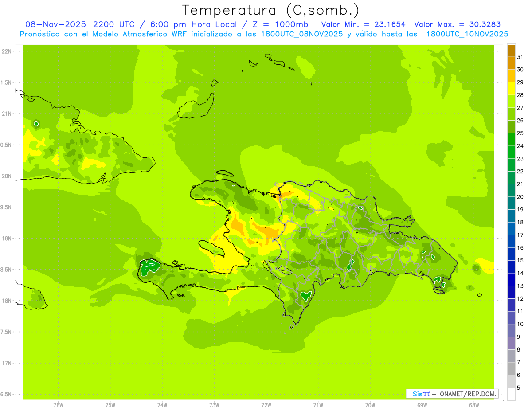Image resolution: width=532 pixels, height=411 pixels.
Task: Click the "20N" latitude label
Action: (8, 176)
